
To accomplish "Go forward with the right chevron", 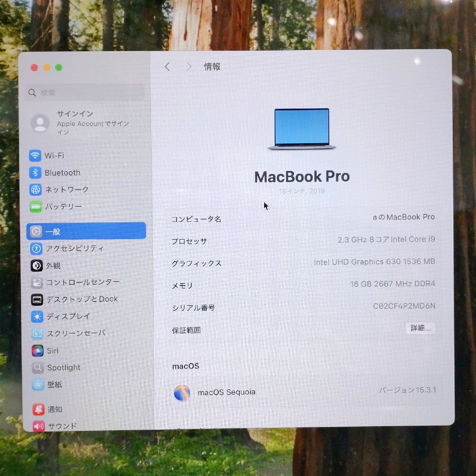I will (x=189, y=67).
